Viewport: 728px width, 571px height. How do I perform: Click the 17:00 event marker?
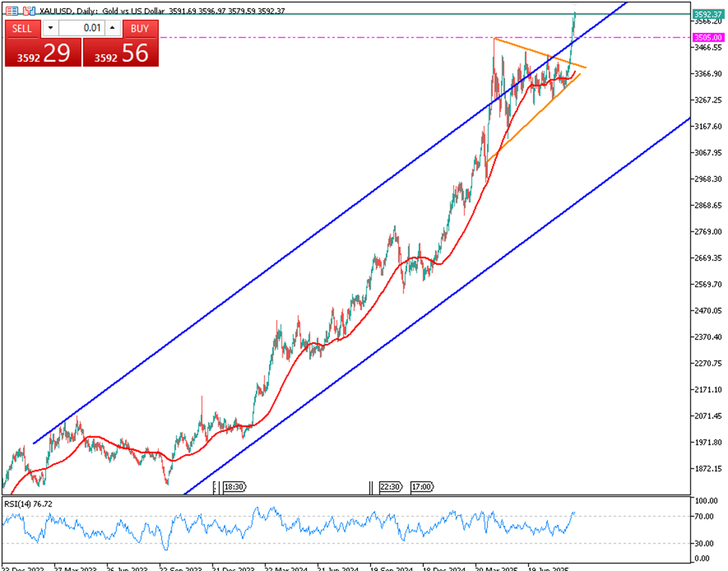[x=422, y=487]
